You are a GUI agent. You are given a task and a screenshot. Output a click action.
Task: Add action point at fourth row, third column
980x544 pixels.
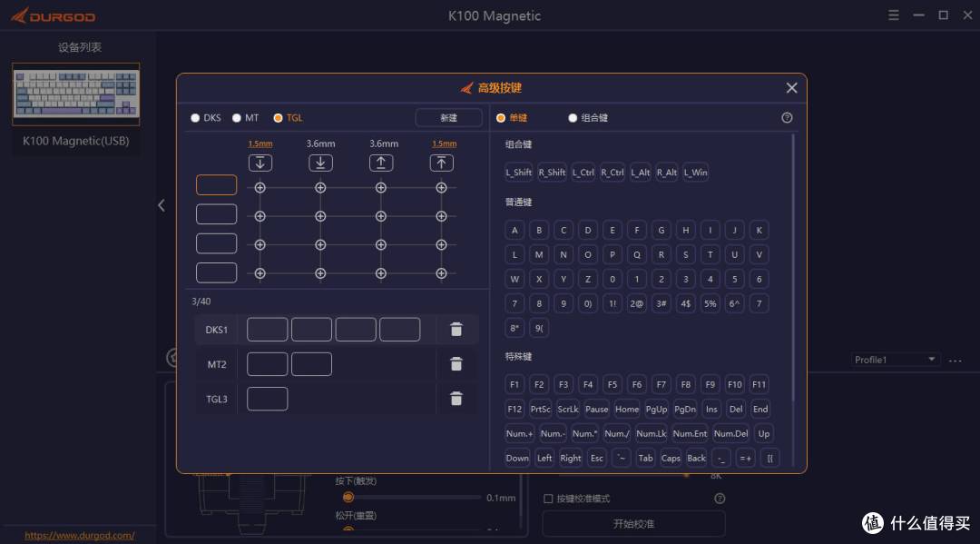tap(380, 273)
